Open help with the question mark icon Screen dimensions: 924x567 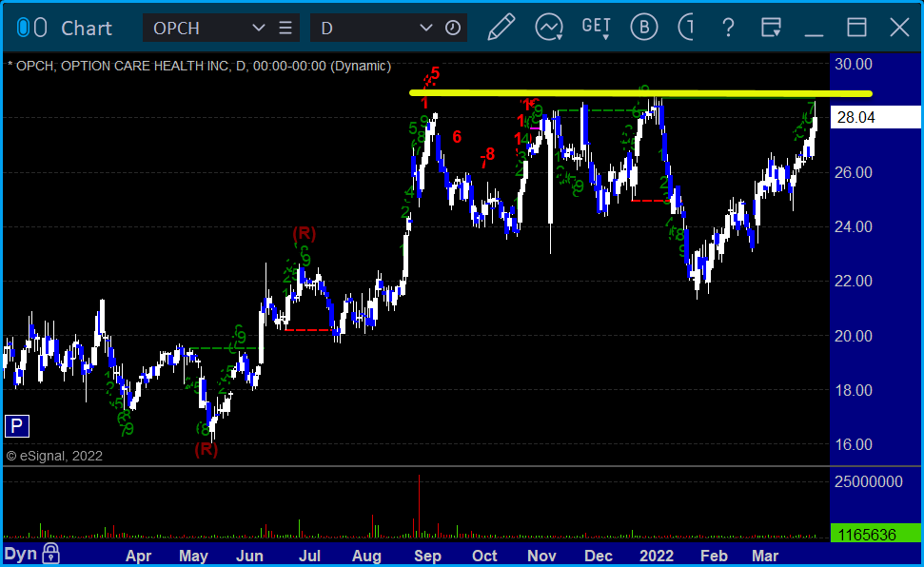pos(728,28)
